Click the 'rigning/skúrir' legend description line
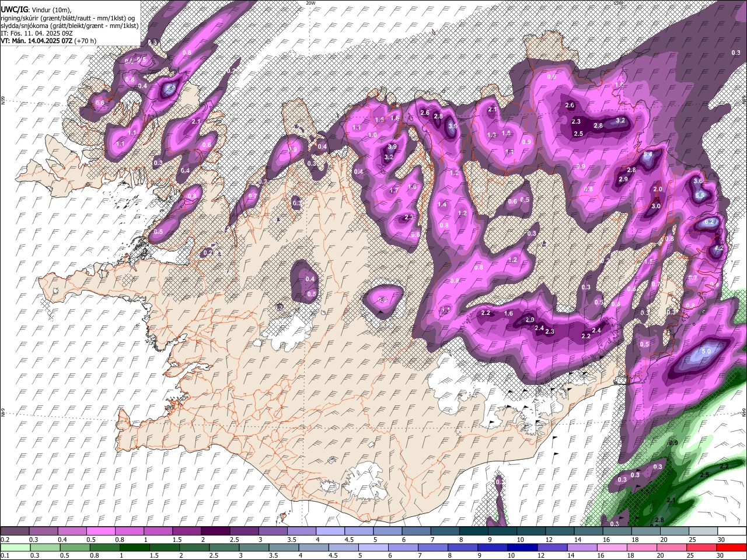Image resolution: width=747 pixels, height=560 pixels. [x=68, y=18]
